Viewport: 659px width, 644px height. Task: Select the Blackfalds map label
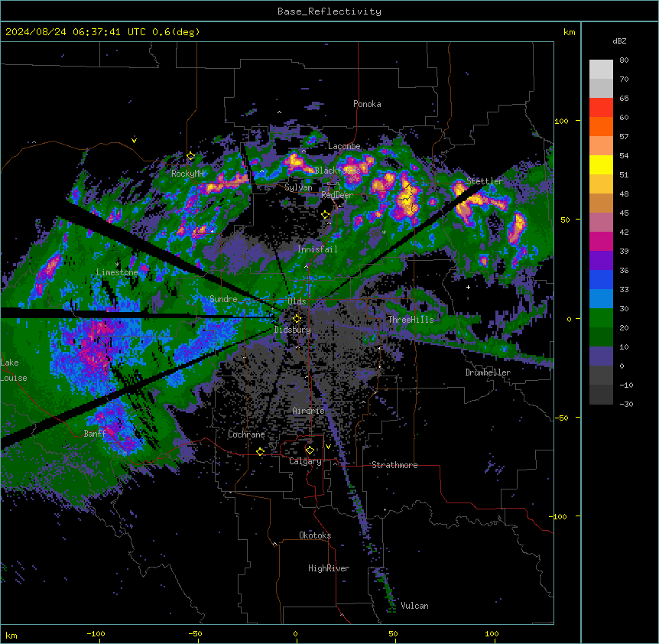tap(337, 171)
